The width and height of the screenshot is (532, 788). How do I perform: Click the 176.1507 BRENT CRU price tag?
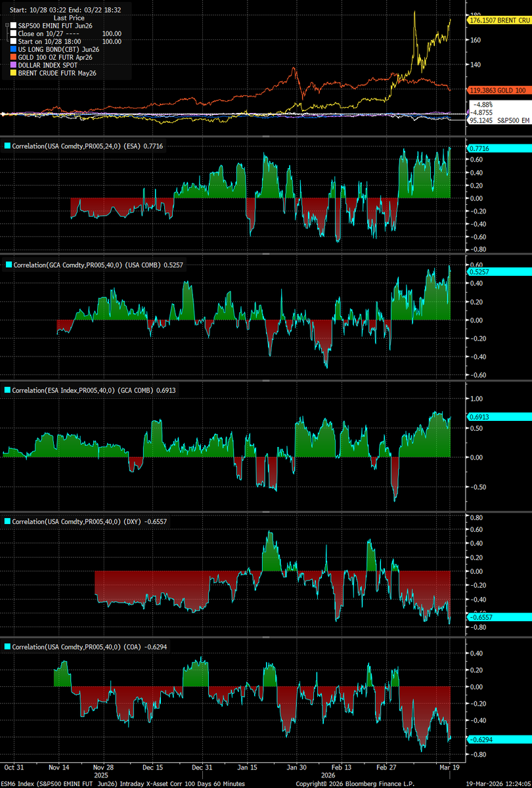[x=498, y=21]
